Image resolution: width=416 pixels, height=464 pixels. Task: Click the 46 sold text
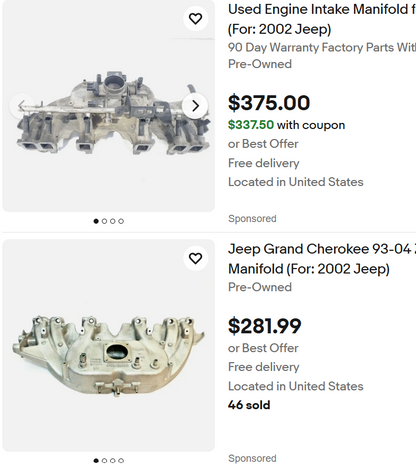point(249,405)
